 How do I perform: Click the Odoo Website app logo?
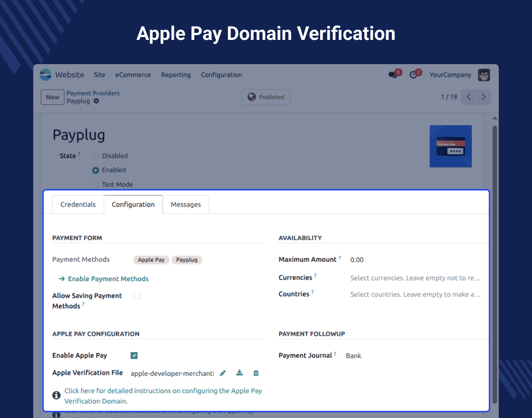46,75
